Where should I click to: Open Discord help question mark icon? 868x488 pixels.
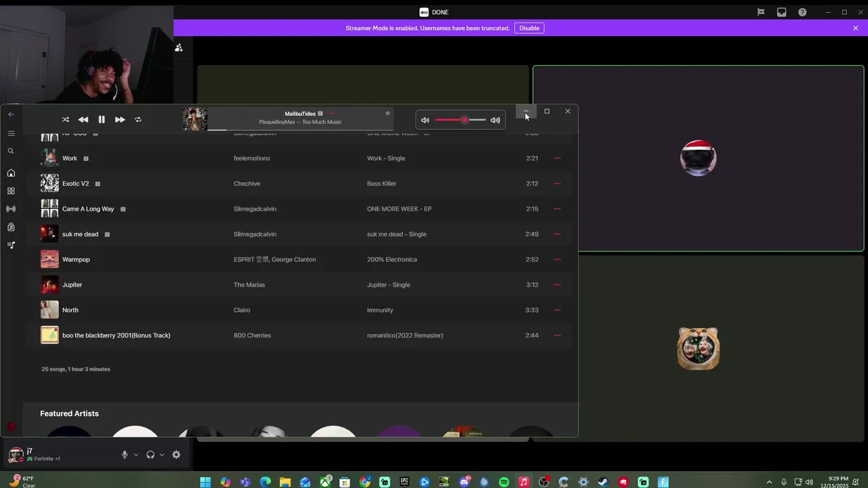coord(802,12)
